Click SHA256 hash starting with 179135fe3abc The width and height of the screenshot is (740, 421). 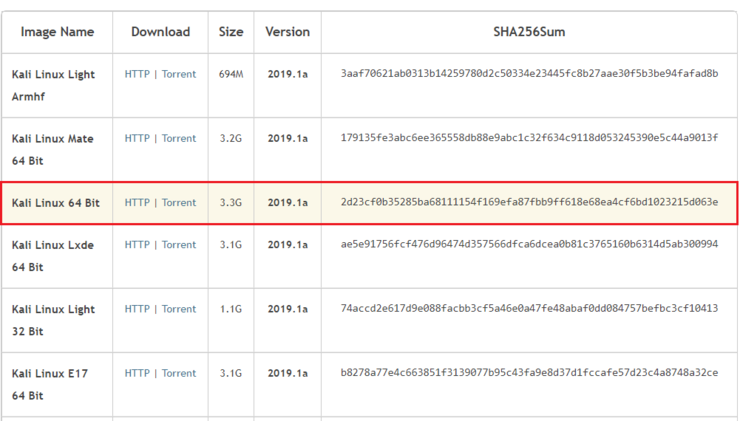point(529,137)
